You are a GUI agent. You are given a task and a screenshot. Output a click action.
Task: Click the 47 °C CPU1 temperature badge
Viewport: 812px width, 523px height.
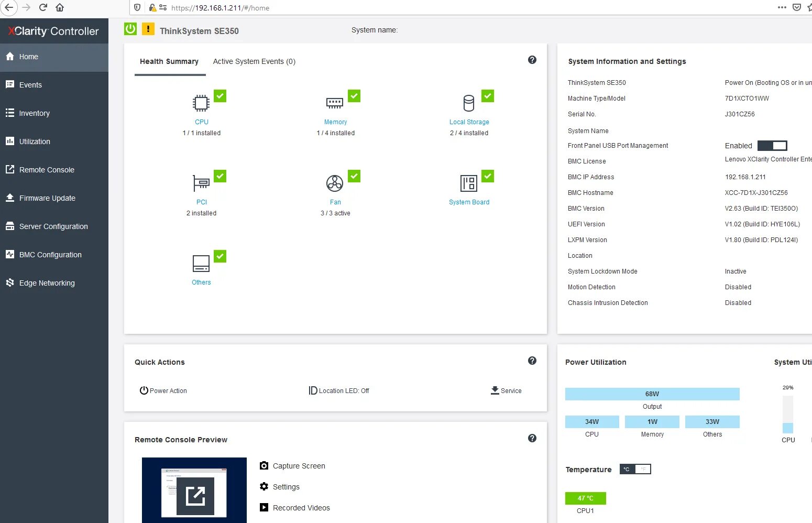pos(586,498)
